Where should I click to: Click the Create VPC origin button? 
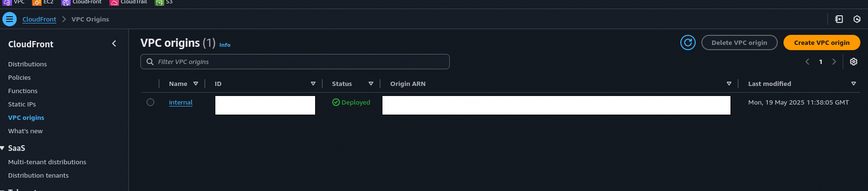pos(822,42)
